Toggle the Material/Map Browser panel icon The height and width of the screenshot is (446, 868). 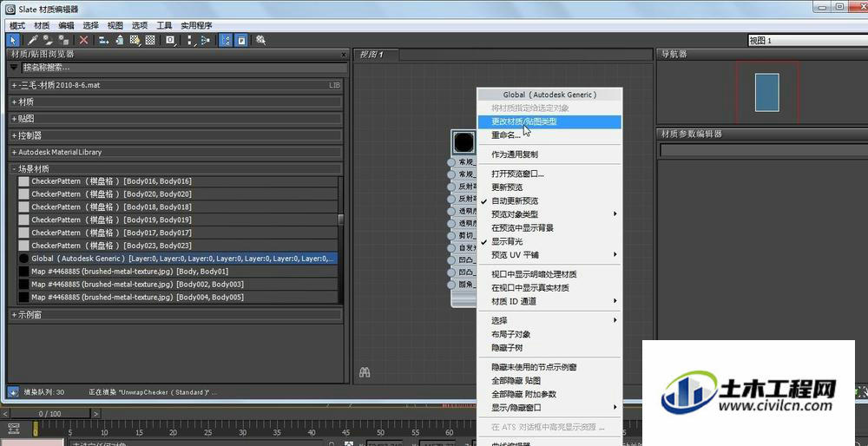point(226,40)
